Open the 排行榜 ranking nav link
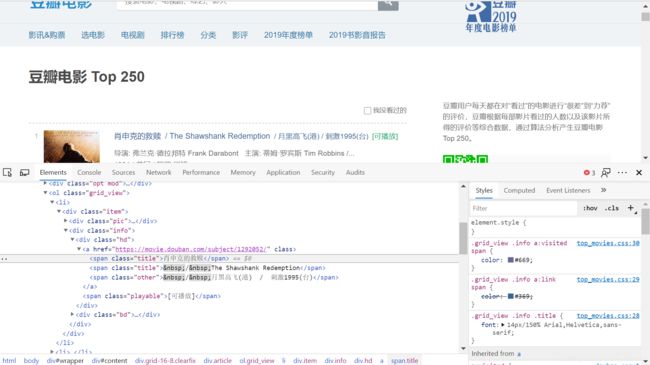The height and width of the screenshot is (365, 650). [172, 35]
